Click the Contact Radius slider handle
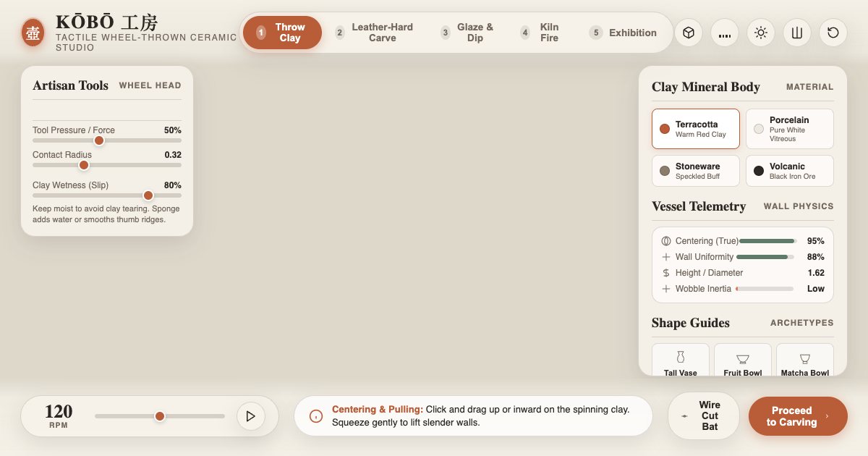The height and width of the screenshot is (456, 868). coord(84,165)
